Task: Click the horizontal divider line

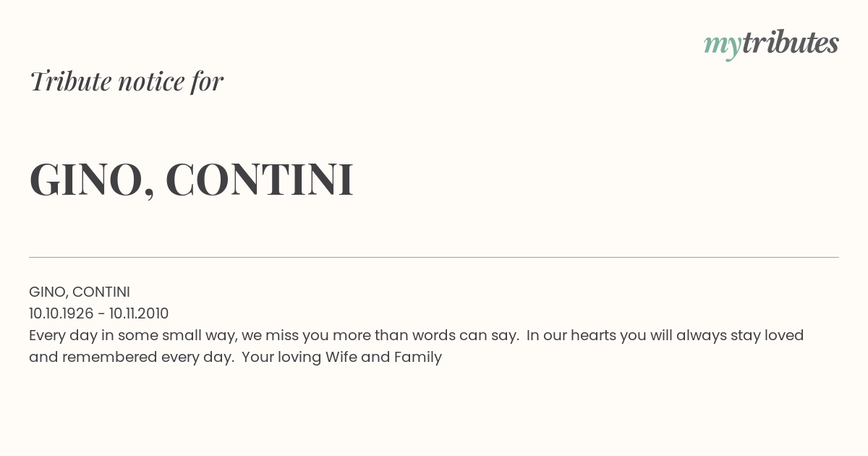Action: [434, 257]
